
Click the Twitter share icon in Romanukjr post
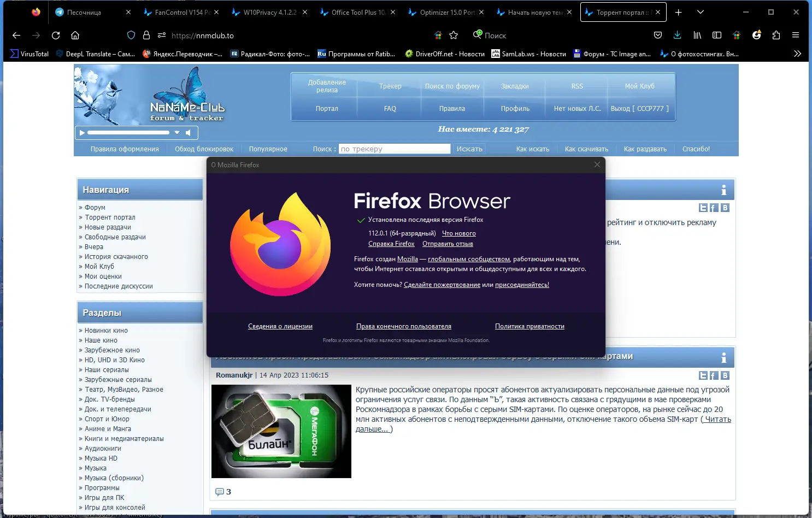pyautogui.click(x=703, y=375)
